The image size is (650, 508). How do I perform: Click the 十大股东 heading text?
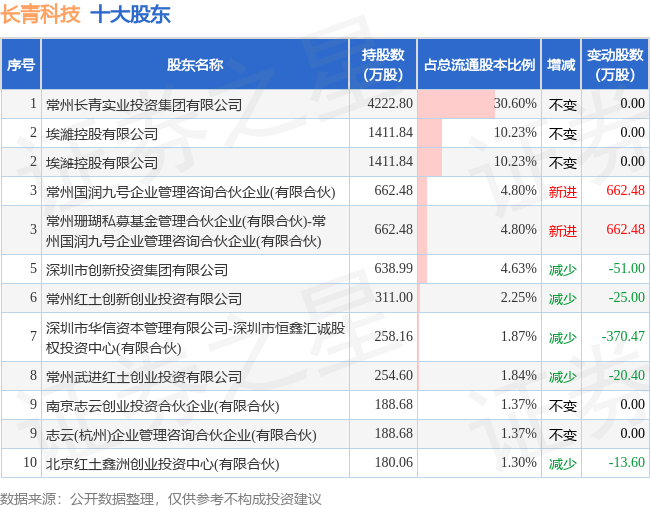pyautogui.click(x=130, y=14)
